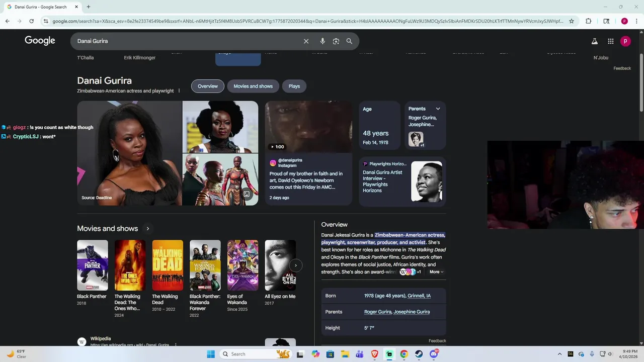644x362 pixels.
Task: Play the Instagram video clip
Action: click(308, 127)
